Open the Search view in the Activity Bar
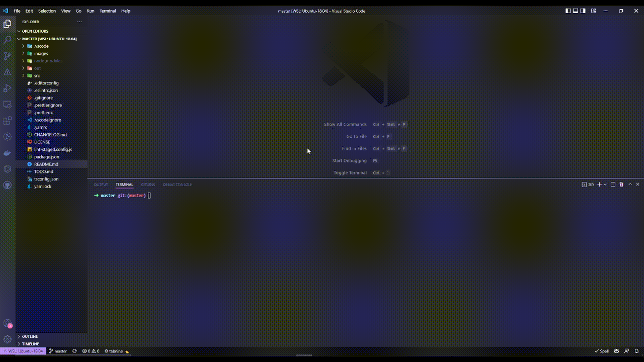Viewport: 644px width, 362px height. pyautogui.click(x=8, y=40)
